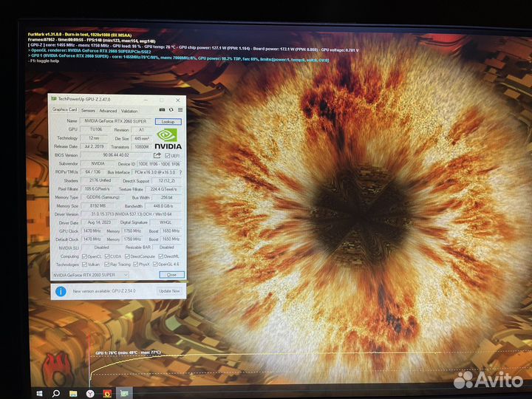Click the Bus Interface question mark

click(180, 172)
